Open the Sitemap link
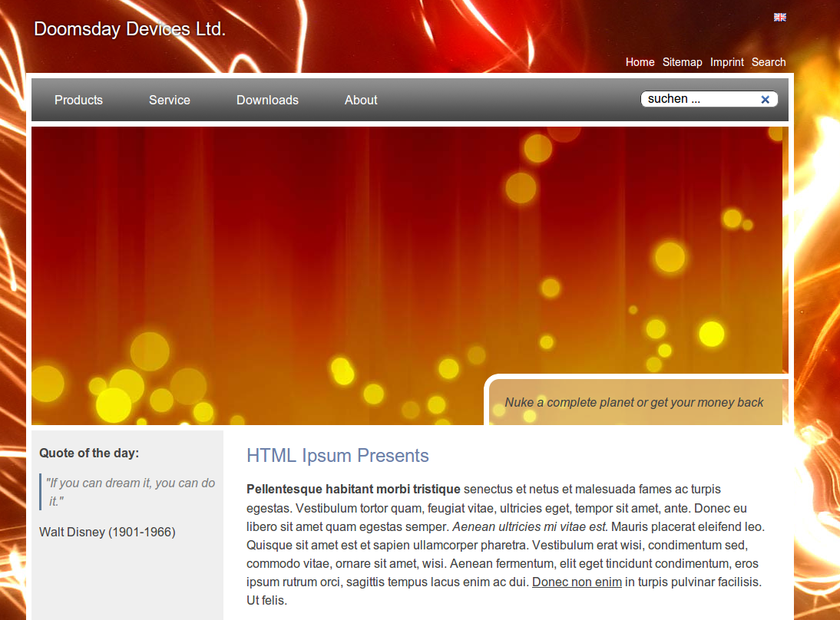840x620 pixels. (x=683, y=62)
